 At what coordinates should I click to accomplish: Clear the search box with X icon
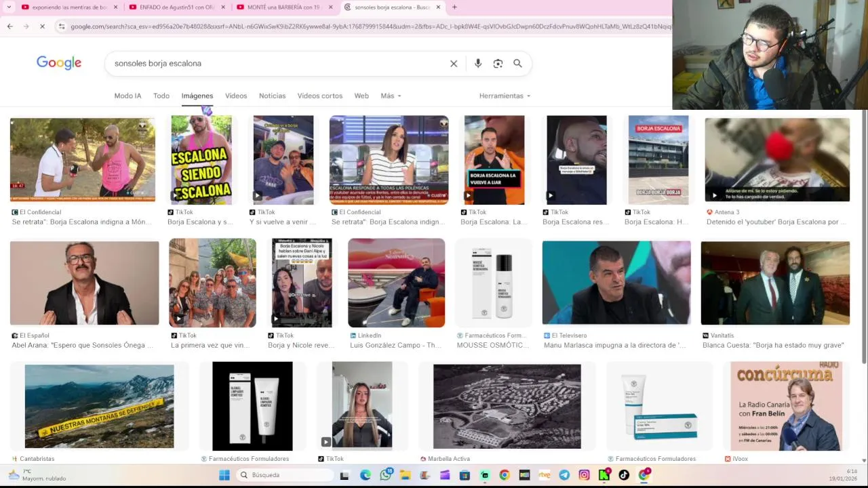coord(454,63)
